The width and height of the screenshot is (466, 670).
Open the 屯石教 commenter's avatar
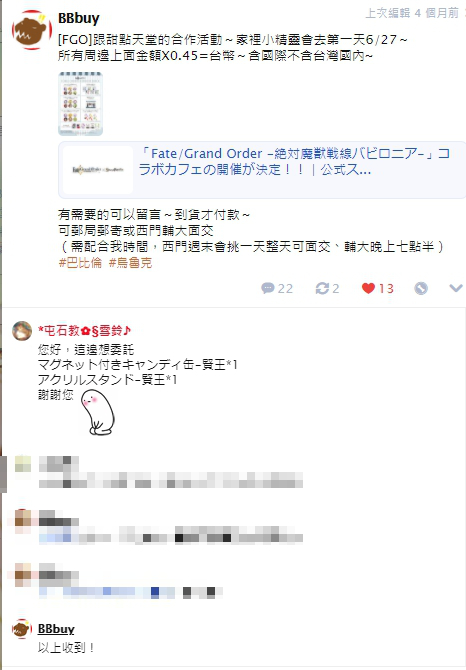tap(22, 331)
